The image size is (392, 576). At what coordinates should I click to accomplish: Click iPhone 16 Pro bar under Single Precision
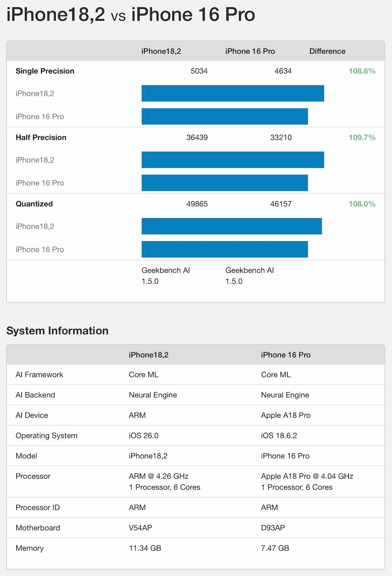225,116
